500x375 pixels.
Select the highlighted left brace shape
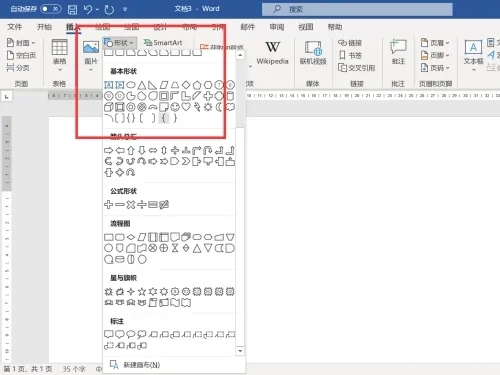(x=164, y=118)
